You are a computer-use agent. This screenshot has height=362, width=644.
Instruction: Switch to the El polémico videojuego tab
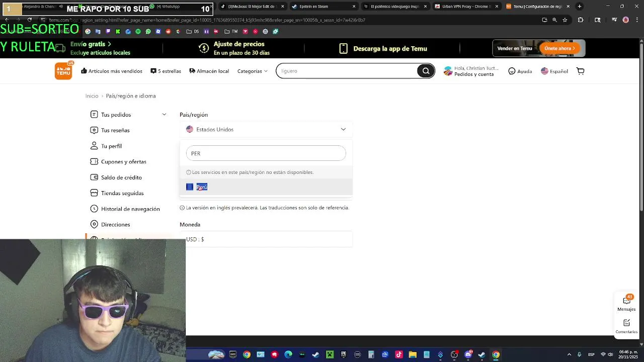pos(395,7)
